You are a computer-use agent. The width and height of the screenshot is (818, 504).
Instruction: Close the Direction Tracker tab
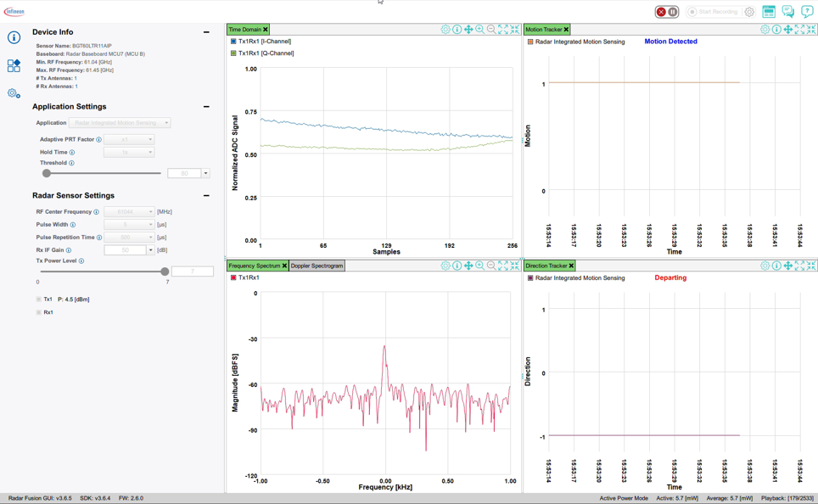point(571,266)
